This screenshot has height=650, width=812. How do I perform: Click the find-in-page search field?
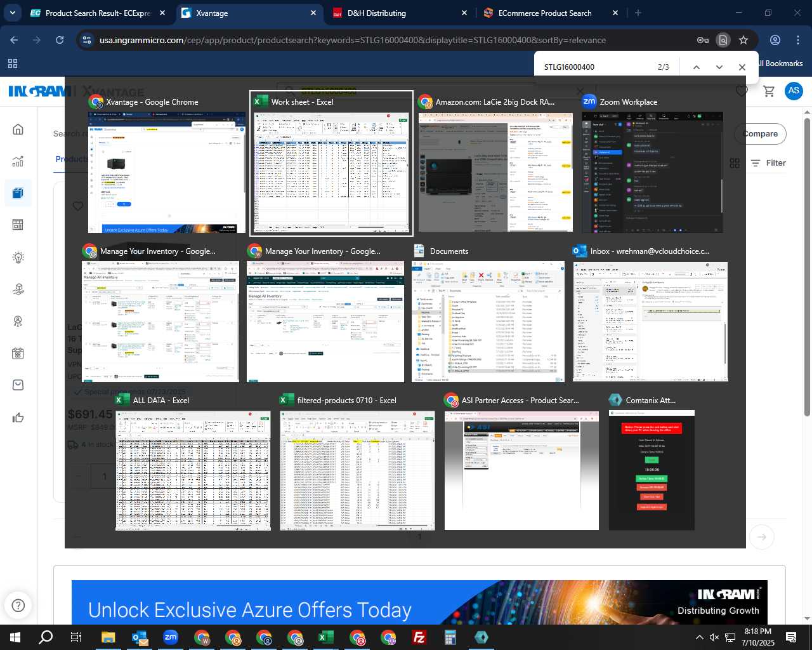coord(596,67)
